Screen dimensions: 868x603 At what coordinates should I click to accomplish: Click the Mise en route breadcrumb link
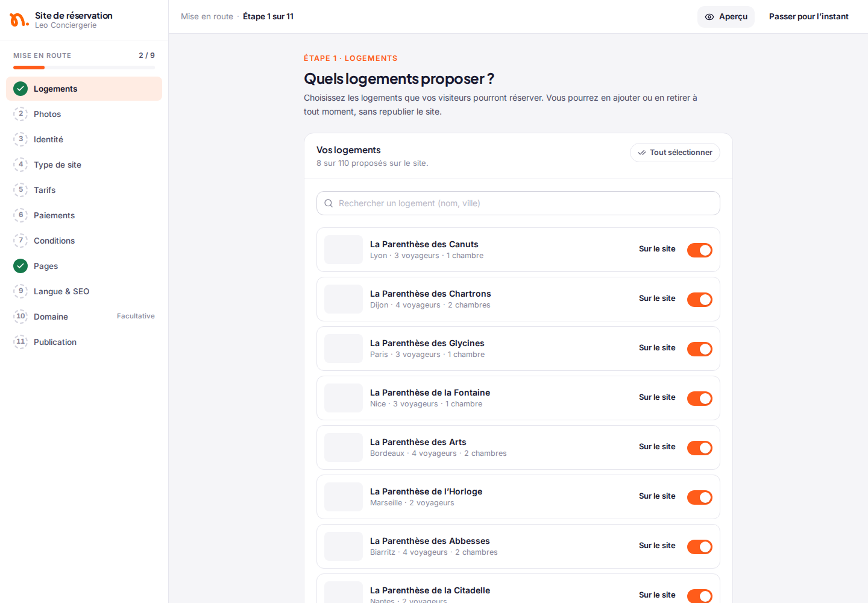click(x=207, y=17)
